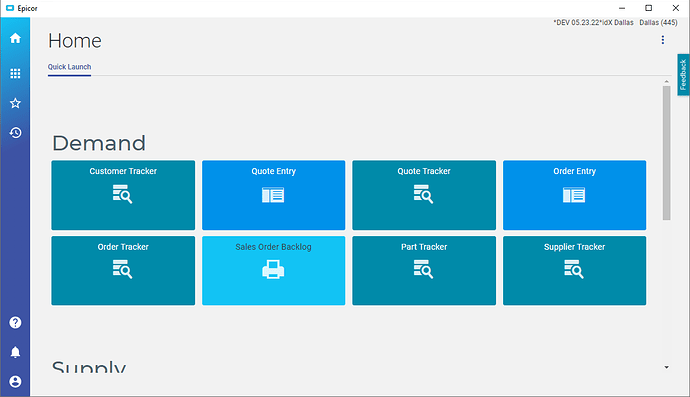This screenshot has height=397, width=690.
Task: Click the vertical scrollbar thumb
Action: tap(667, 153)
